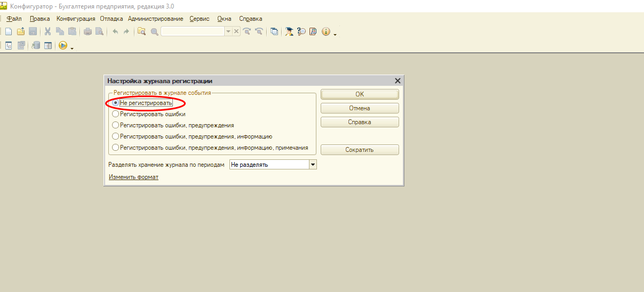Open the syntax helper graduate icon
This screenshot has height=292, width=644.
[x=289, y=32]
